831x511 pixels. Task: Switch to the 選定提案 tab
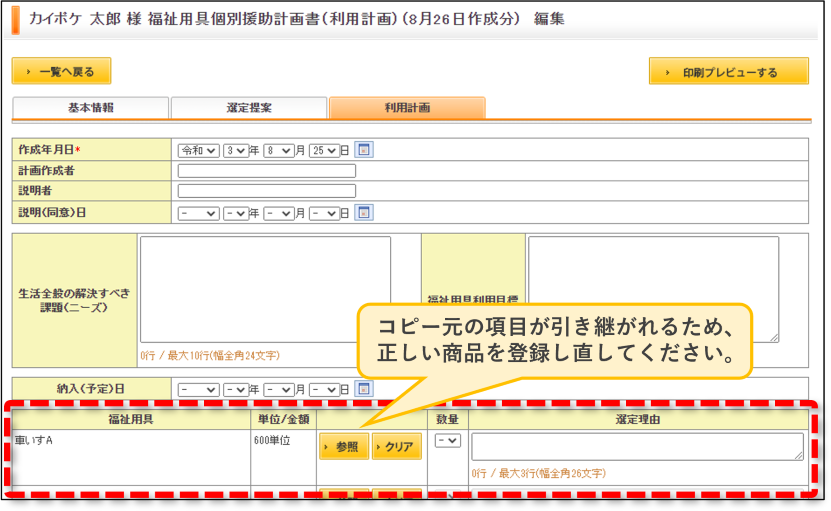(x=249, y=108)
